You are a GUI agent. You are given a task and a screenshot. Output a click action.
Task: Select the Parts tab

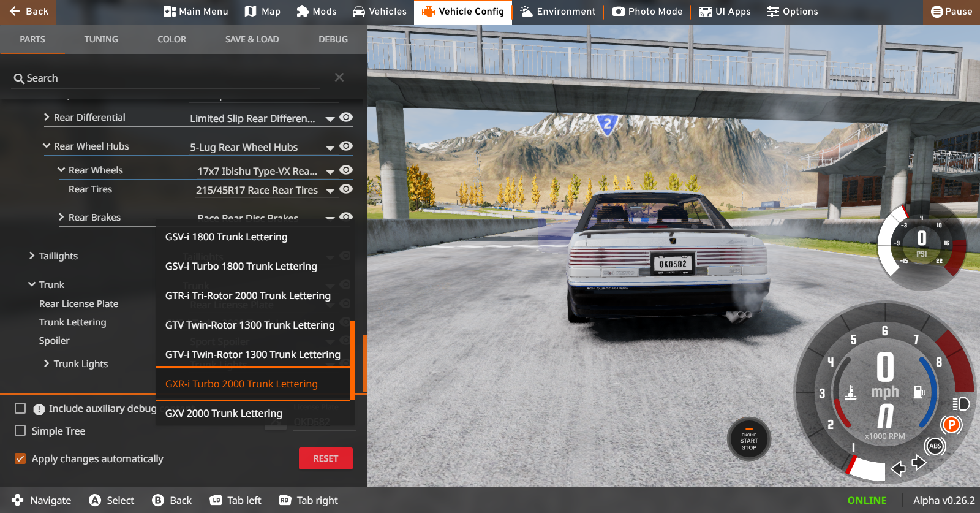(32, 39)
